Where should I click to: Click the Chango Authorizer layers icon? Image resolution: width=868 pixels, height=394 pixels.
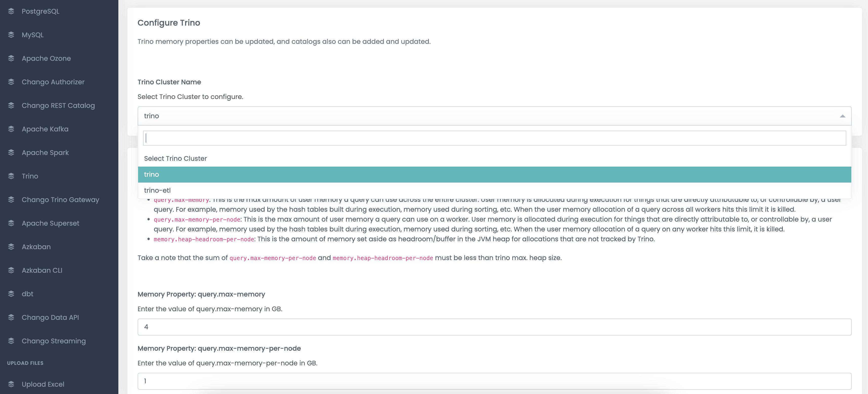tap(11, 82)
